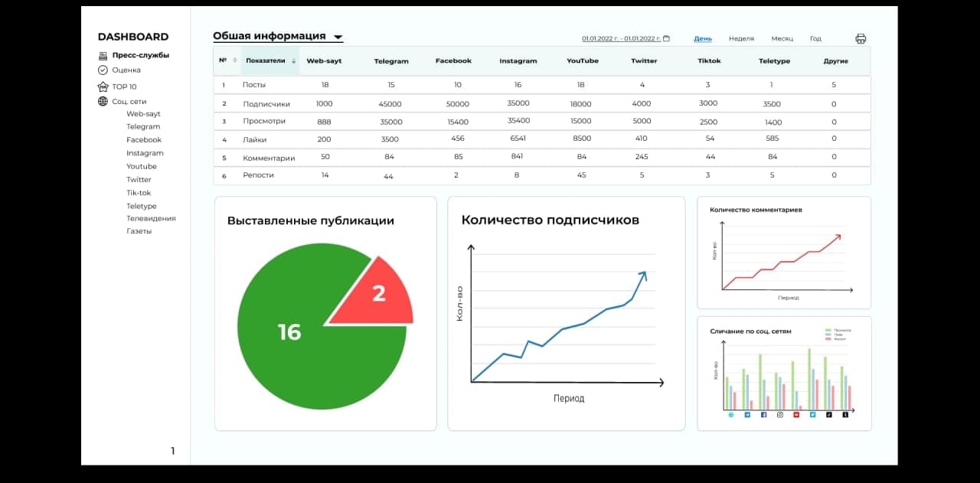This screenshot has width=980, height=483.
Task: Select the Instagram icon under the bar chart
Action: coord(780,414)
